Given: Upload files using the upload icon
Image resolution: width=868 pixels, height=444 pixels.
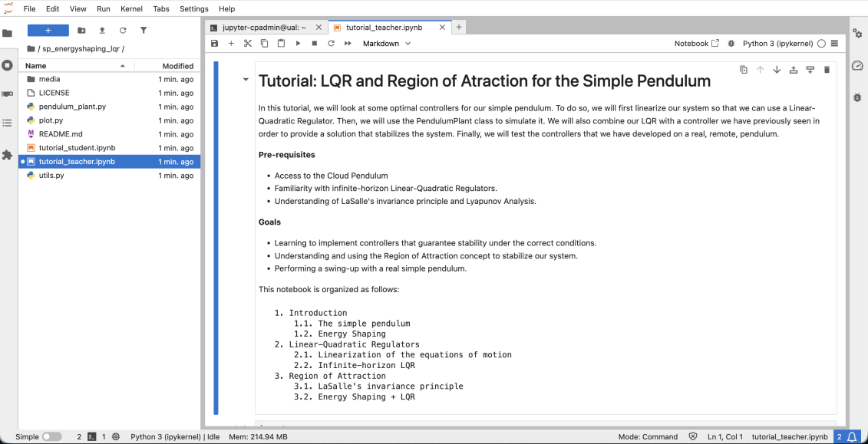Looking at the screenshot, I should pyautogui.click(x=101, y=30).
